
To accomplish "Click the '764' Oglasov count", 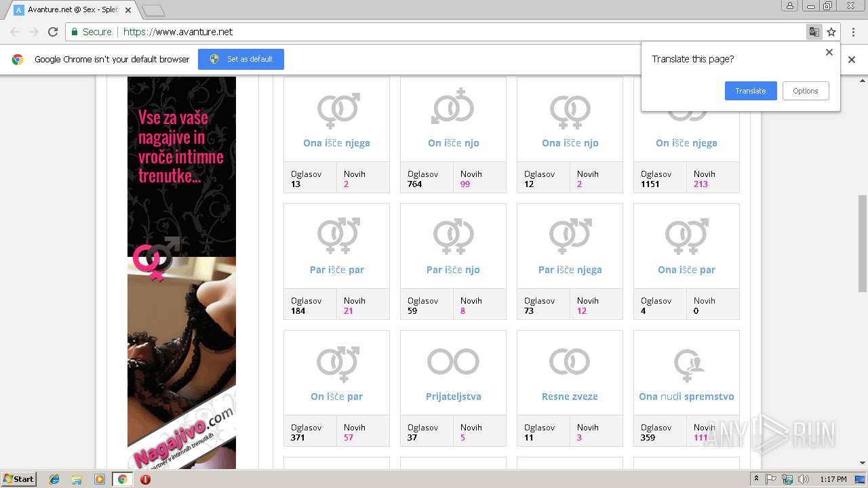I will tap(415, 184).
